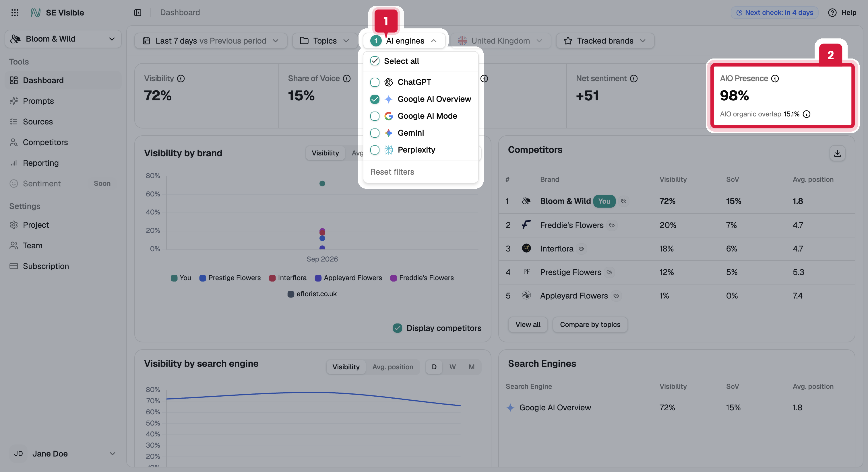Click the Interflora brand logo
The image size is (868, 472).
pyautogui.click(x=526, y=248)
